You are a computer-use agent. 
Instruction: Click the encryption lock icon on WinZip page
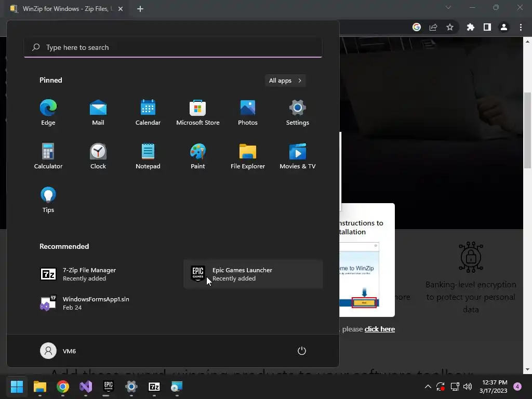(x=471, y=257)
